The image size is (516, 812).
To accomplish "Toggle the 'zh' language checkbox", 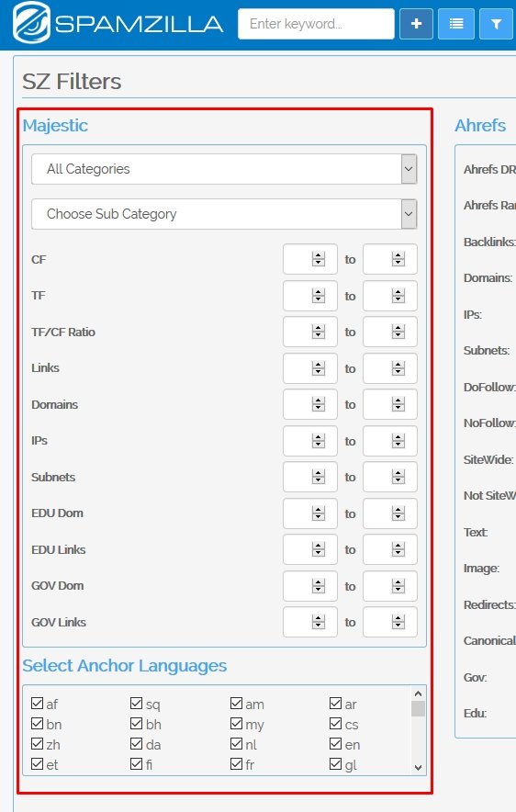I will point(37,744).
